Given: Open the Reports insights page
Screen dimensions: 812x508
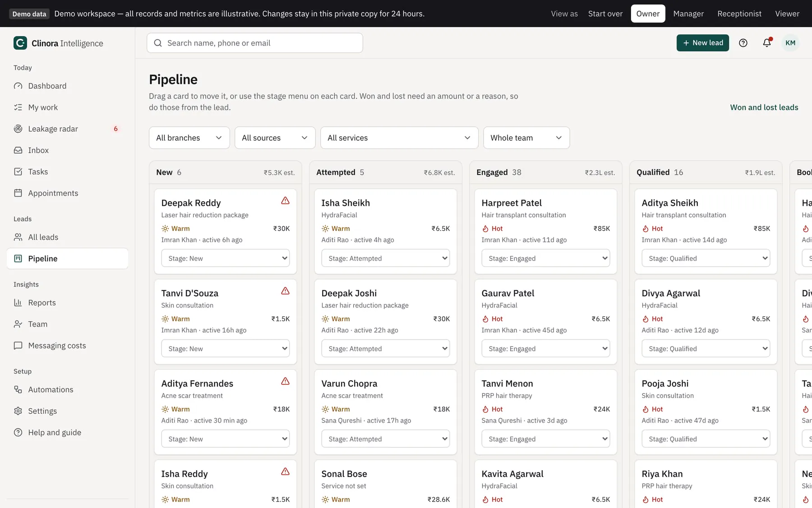Looking at the screenshot, I should click(68, 303).
